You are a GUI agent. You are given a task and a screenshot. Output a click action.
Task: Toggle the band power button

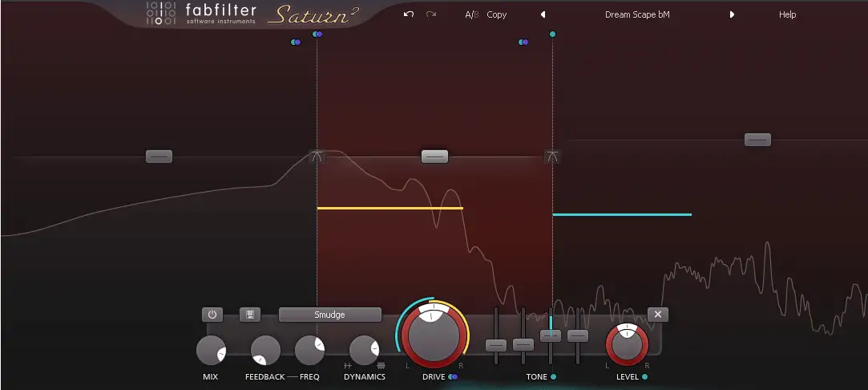click(x=212, y=315)
